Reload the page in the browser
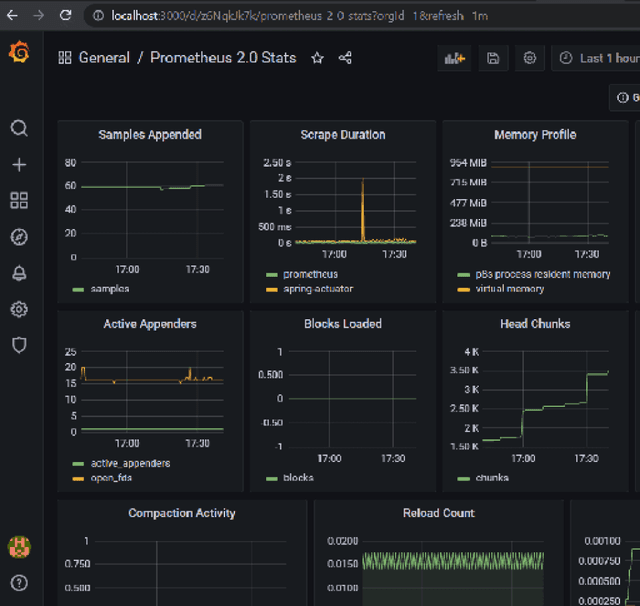This screenshot has height=606, width=640. coord(65,16)
